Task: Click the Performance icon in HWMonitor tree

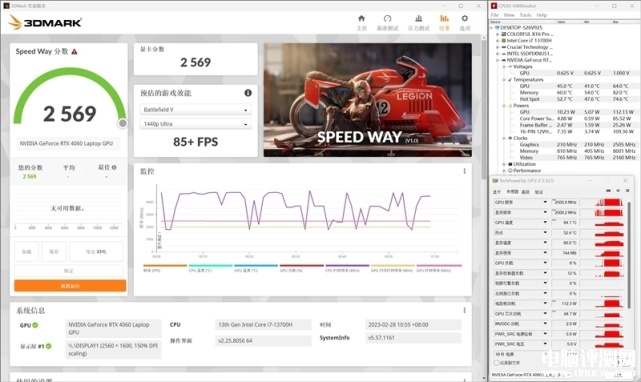Action: (510, 171)
